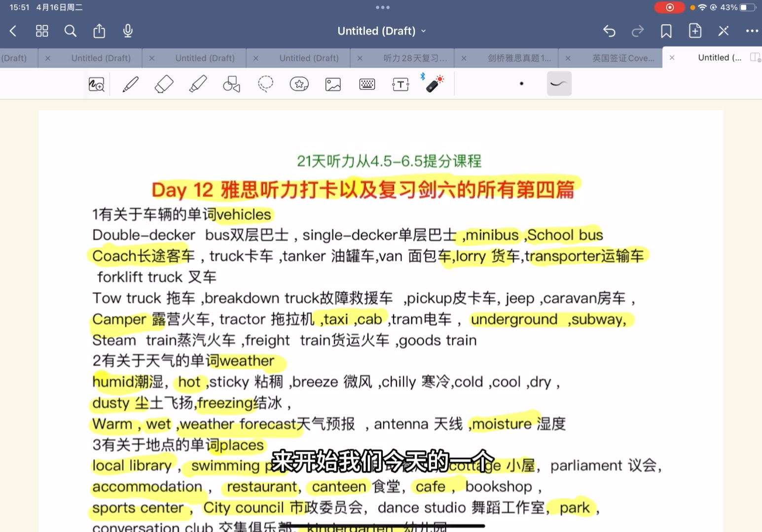Undo the last action
Viewport: 762px width, 532px height.
tap(609, 31)
